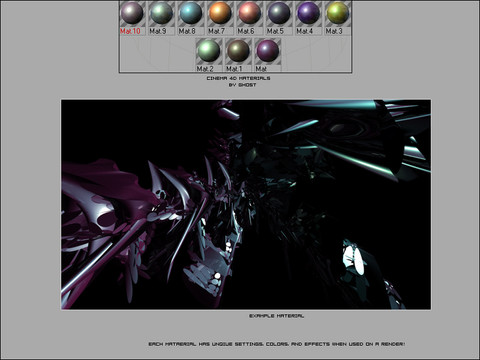Click the Cinema 4D Materials title text
The height and width of the screenshot is (360, 480).
pos(238,78)
